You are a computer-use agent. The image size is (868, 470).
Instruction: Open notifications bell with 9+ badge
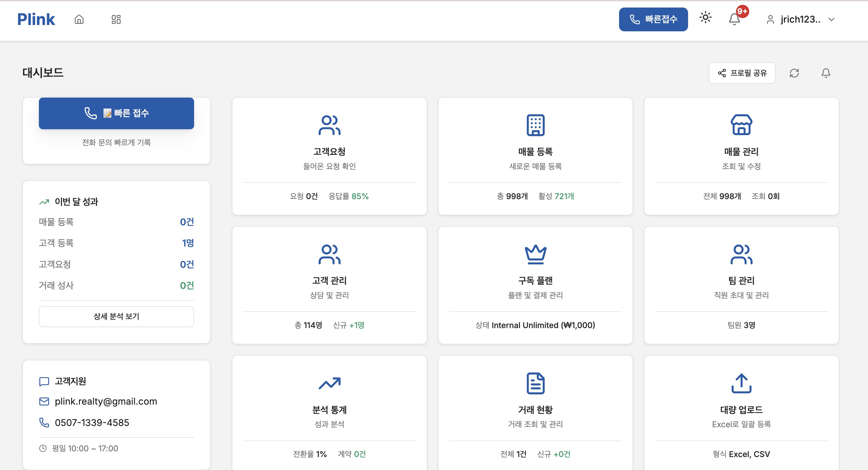(x=734, y=19)
